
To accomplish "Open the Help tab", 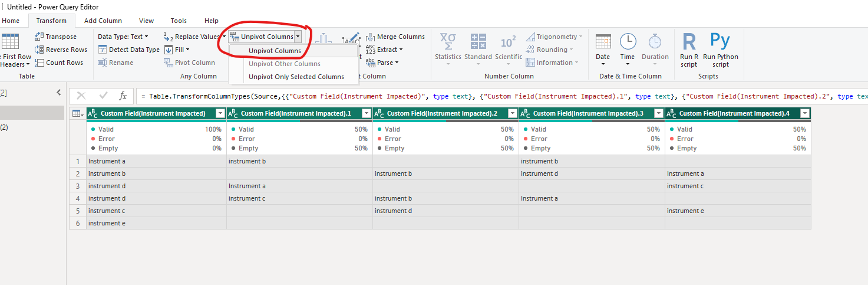I will coord(211,21).
